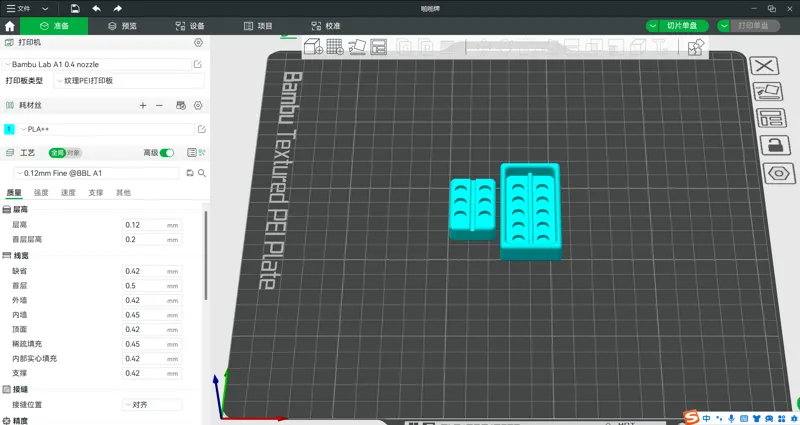Open the 0.12mm Fine @BBL A1 preset dropdown
This screenshot has height=425, width=800.
(96, 173)
